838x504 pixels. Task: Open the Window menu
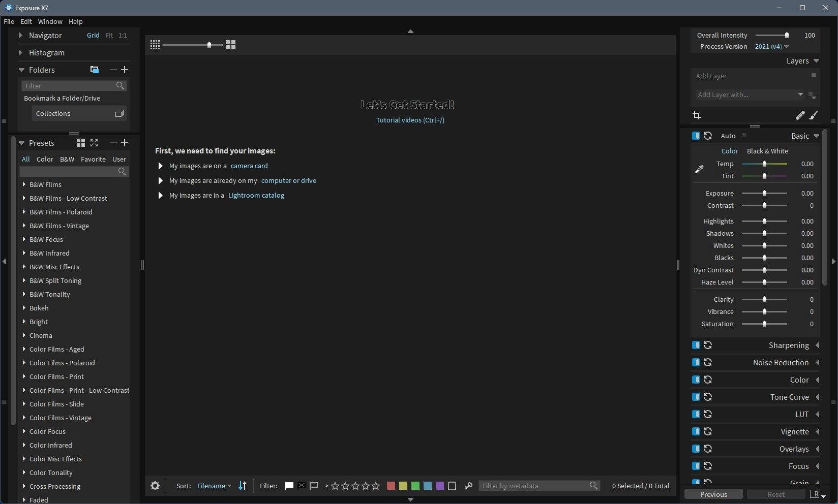tap(50, 21)
